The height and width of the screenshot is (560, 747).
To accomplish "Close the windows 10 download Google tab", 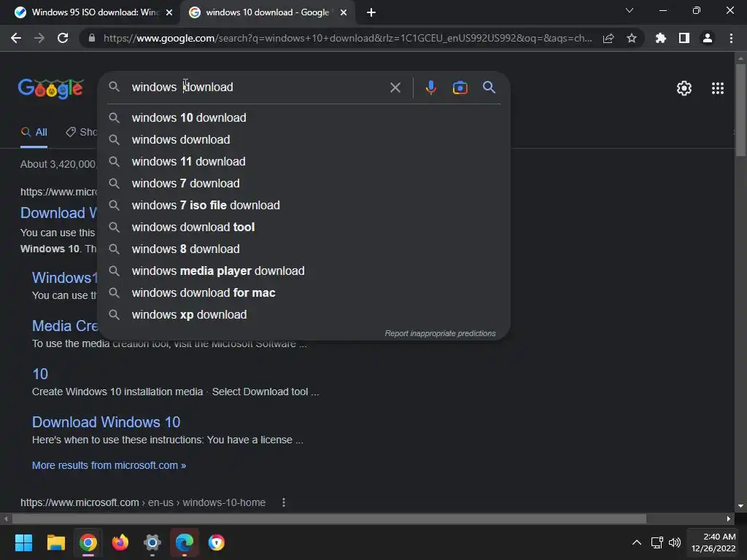I will point(344,12).
